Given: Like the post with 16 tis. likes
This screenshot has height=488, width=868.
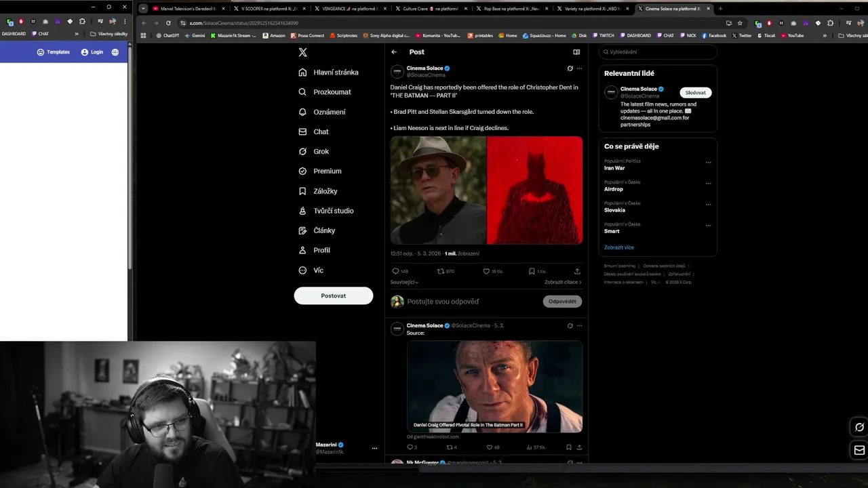Looking at the screenshot, I should [x=493, y=271].
